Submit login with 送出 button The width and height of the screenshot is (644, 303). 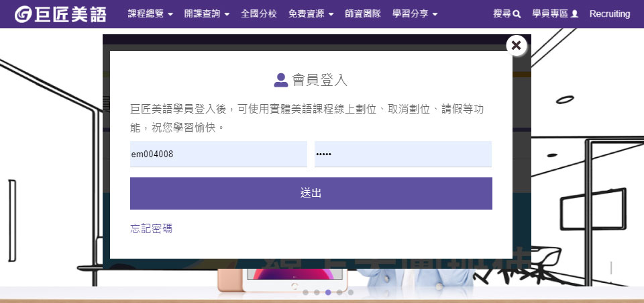coord(311,193)
